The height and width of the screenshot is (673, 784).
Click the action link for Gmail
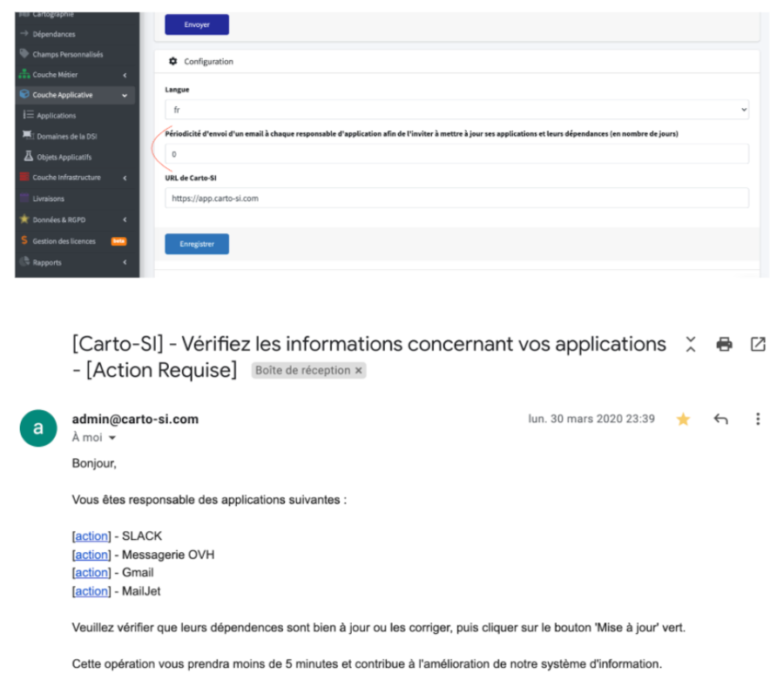91,573
